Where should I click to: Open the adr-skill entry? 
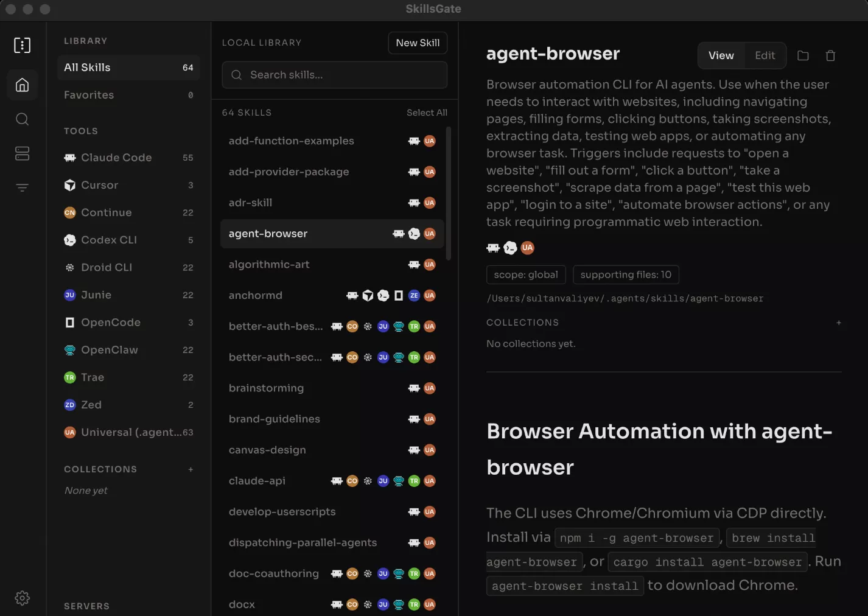pos(332,203)
